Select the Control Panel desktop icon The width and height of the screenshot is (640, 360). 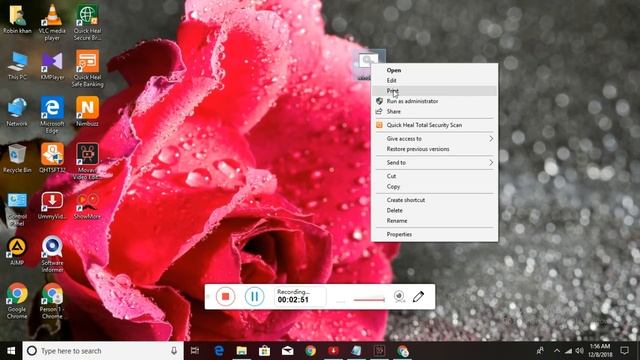(x=17, y=209)
